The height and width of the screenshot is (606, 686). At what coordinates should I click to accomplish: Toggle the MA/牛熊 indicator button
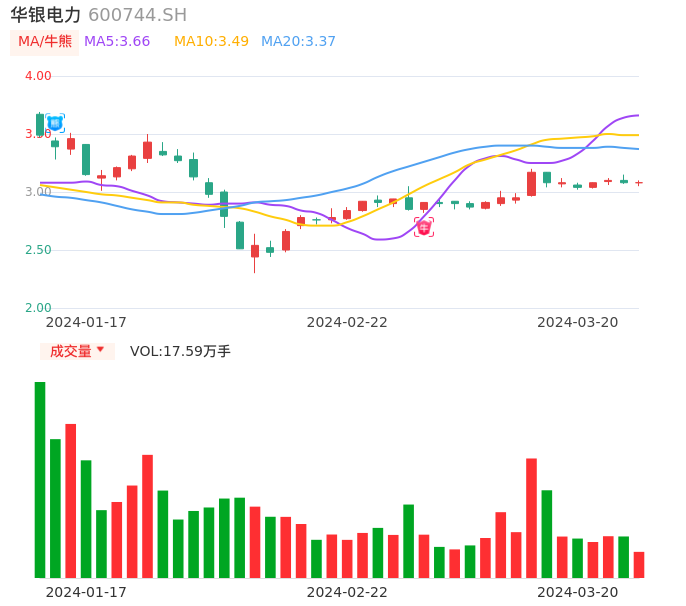[45, 42]
